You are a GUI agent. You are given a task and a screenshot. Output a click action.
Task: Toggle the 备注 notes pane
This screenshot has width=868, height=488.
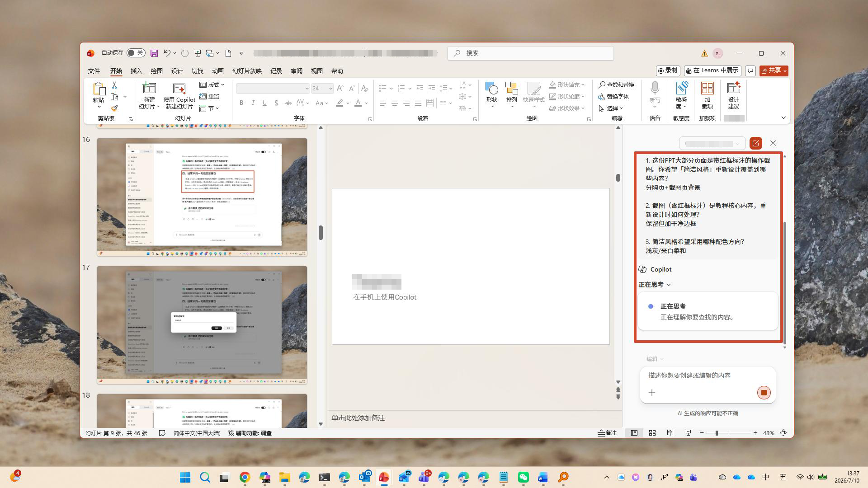pyautogui.click(x=607, y=433)
